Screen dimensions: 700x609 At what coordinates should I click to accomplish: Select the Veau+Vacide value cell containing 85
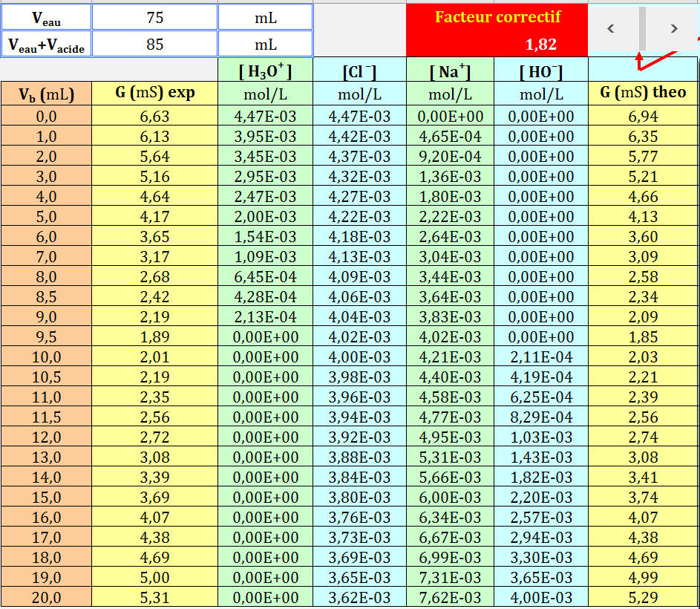point(154,45)
